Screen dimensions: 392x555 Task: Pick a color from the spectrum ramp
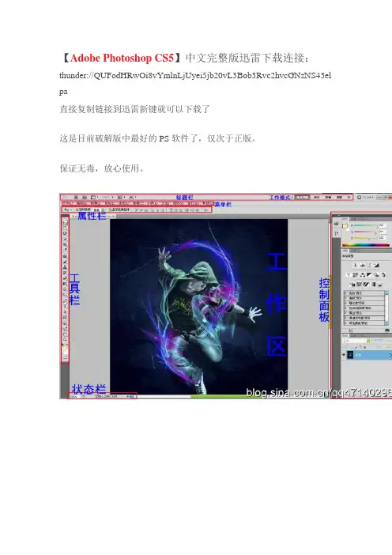point(366,245)
